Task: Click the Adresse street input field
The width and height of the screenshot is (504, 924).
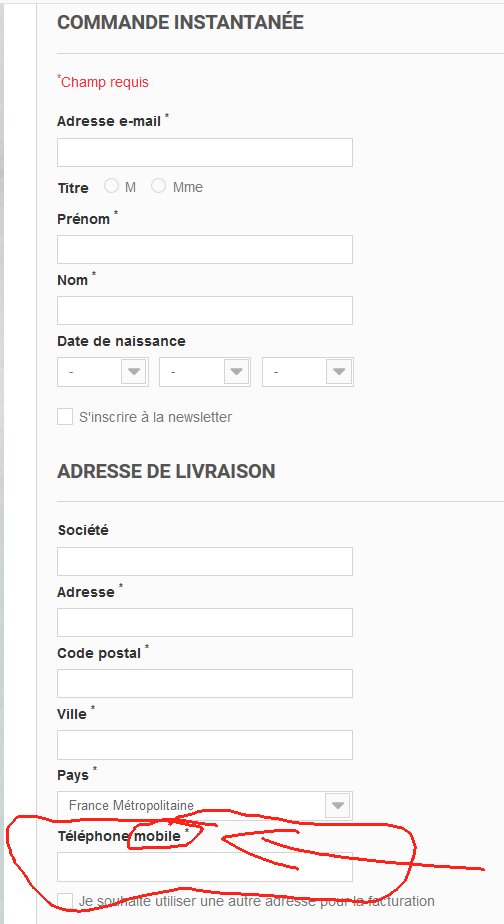Action: (x=205, y=622)
